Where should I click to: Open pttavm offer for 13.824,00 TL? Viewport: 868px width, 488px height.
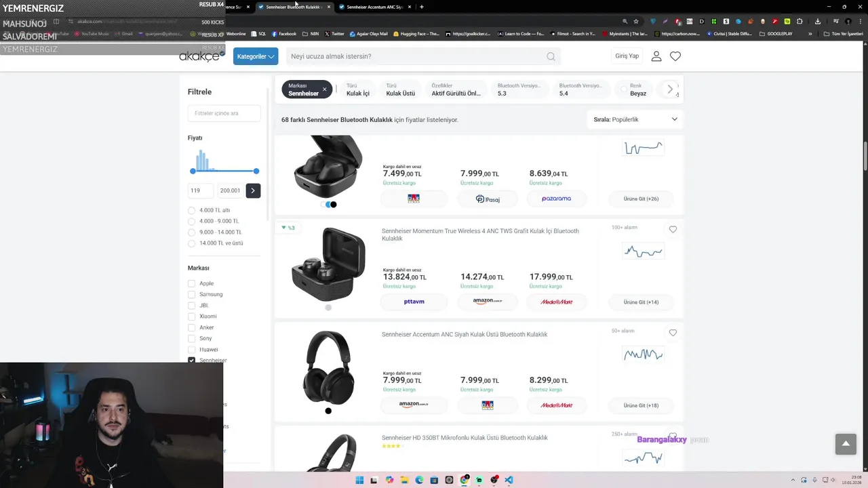[x=414, y=302]
